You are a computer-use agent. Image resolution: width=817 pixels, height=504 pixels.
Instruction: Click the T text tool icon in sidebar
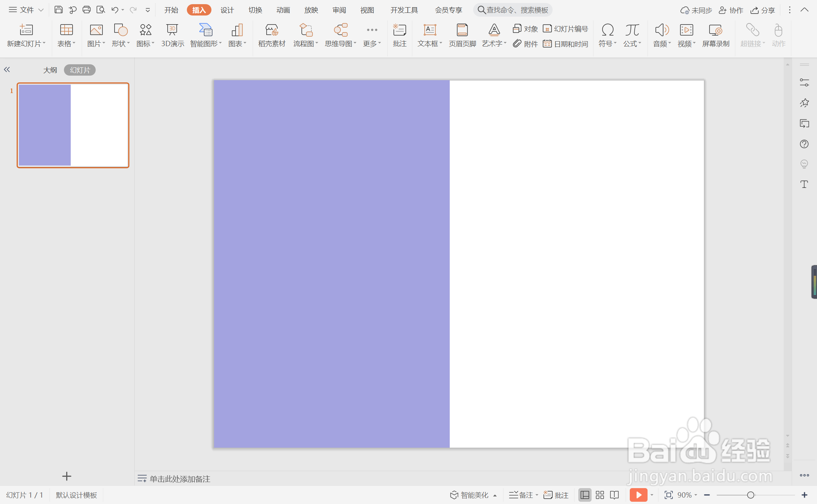(x=804, y=185)
